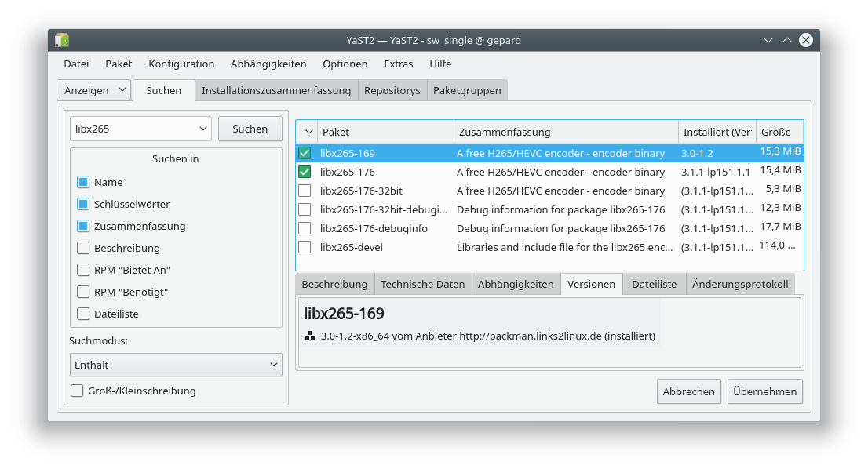Open the Paket menu
Screen dimensions: 868x469
click(x=119, y=64)
